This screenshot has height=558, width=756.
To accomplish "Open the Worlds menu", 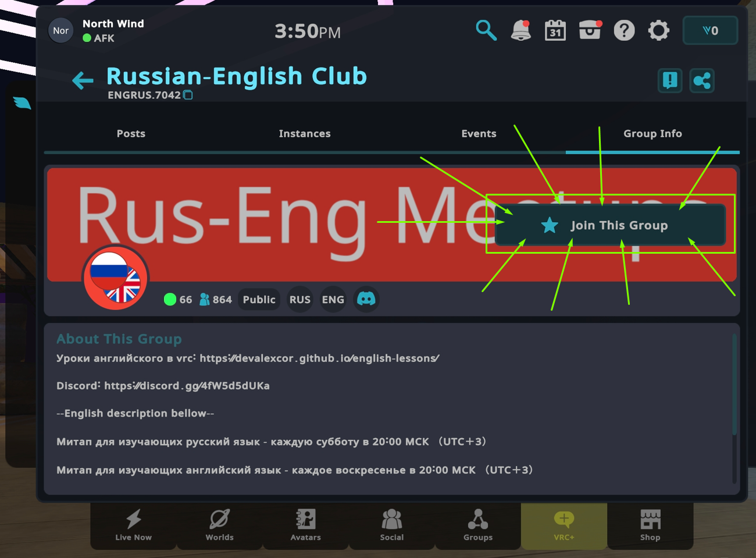I will pyautogui.click(x=219, y=525).
